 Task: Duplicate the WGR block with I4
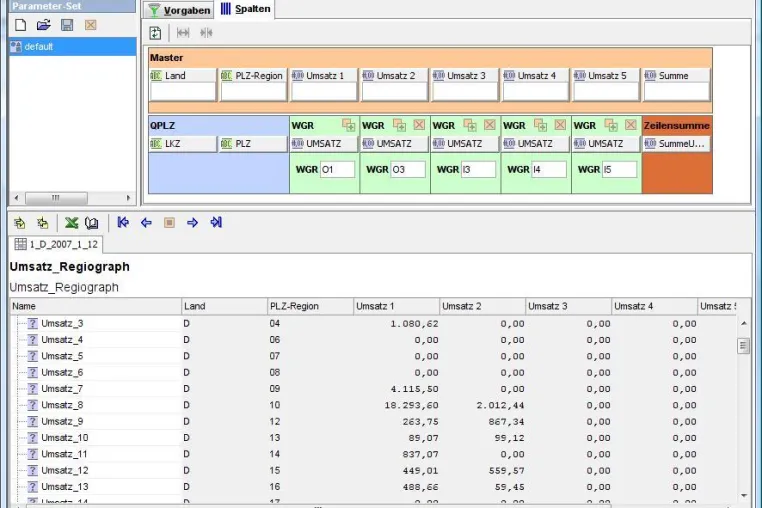pyautogui.click(x=540, y=125)
